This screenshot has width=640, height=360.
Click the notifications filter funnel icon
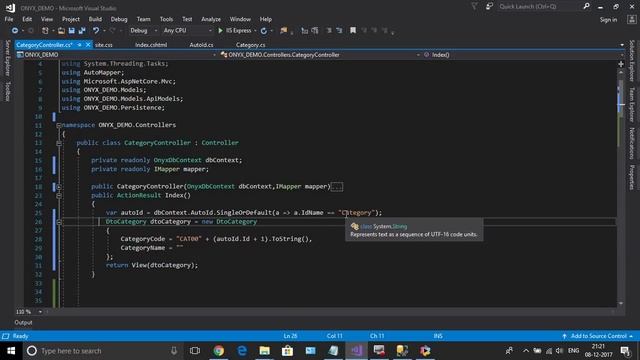[474, 7]
